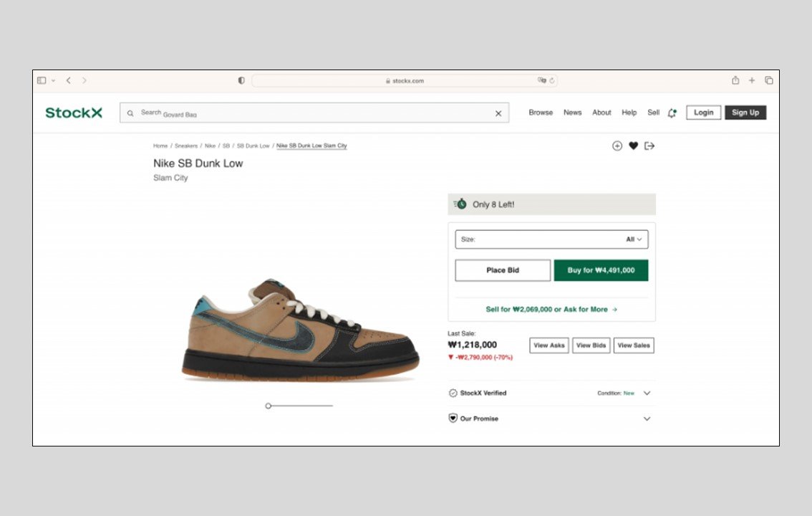The width and height of the screenshot is (812, 516).
Task: Open Safari sidebar panel icon
Action: coord(42,81)
